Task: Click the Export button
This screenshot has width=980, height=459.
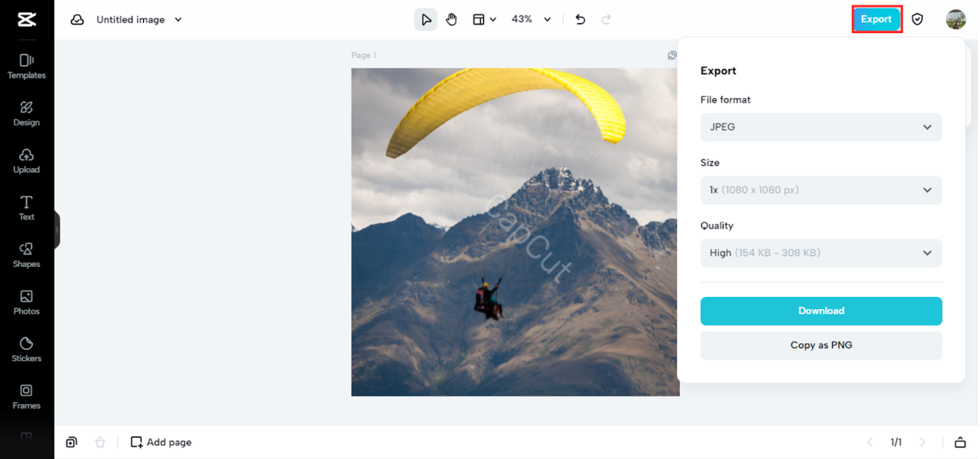Action: (x=877, y=19)
